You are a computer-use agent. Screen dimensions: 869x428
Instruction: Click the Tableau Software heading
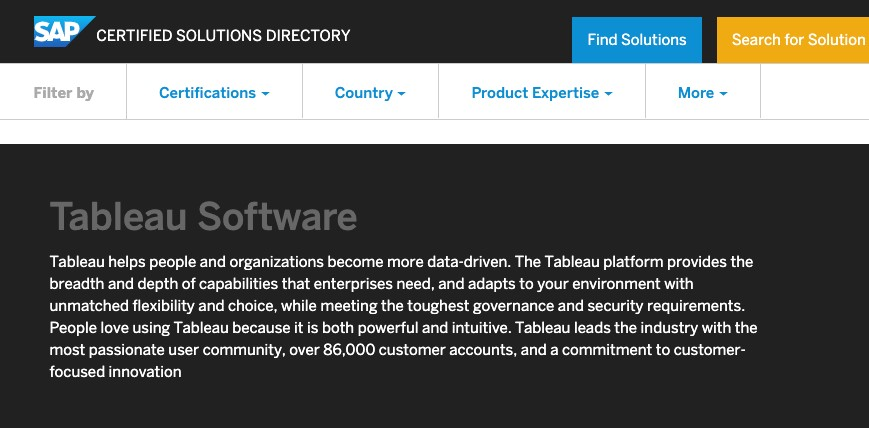point(203,216)
